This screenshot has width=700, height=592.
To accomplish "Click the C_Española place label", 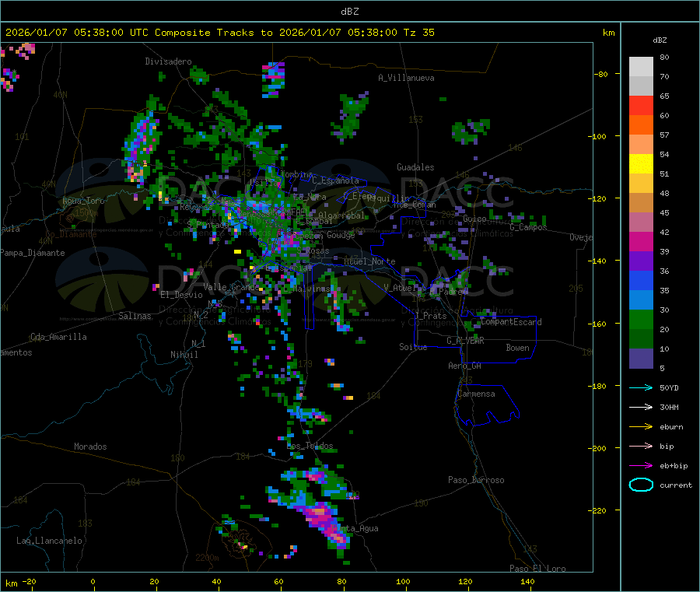I will point(335,180).
